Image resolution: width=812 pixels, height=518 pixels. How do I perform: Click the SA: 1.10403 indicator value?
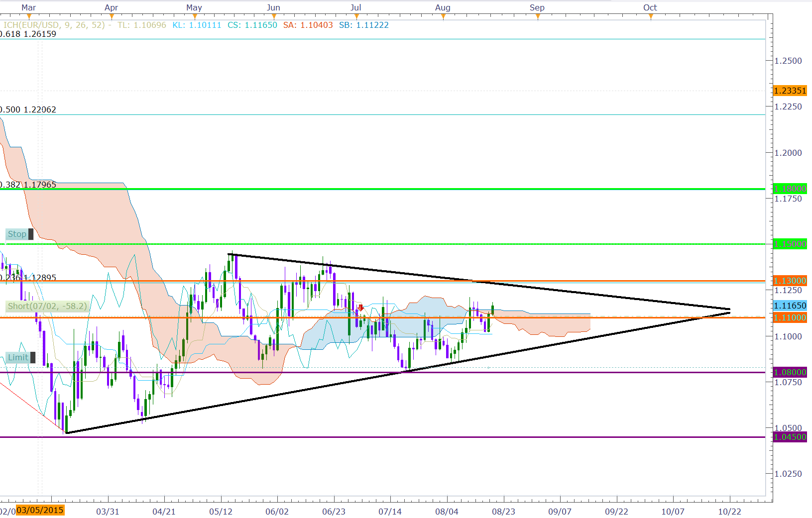308,25
